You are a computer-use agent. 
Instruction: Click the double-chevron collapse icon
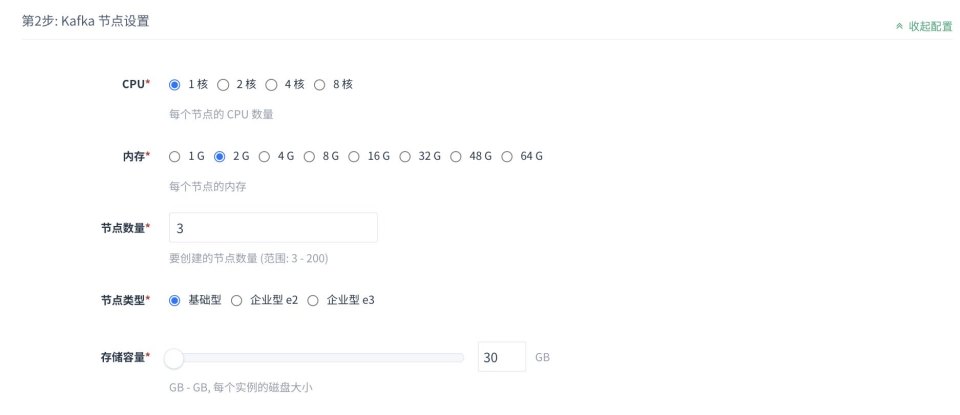[x=900, y=27]
